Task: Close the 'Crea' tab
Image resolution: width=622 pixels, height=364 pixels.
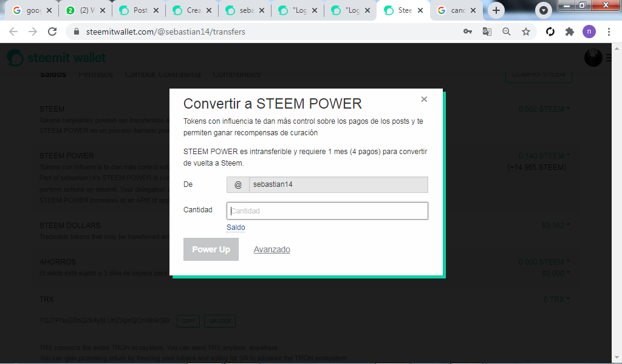Action: pos(209,10)
